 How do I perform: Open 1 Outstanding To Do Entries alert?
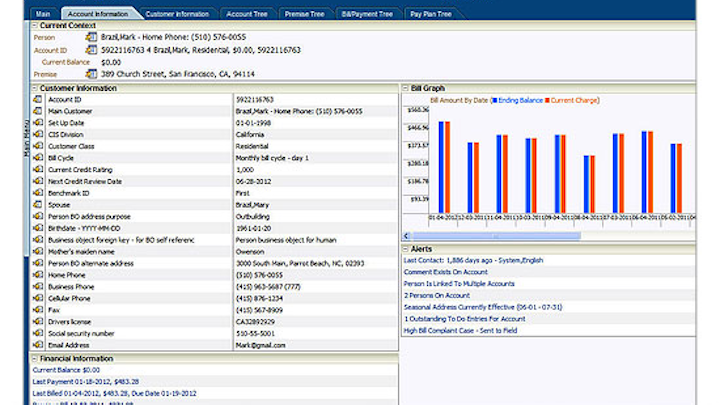[x=464, y=319]
